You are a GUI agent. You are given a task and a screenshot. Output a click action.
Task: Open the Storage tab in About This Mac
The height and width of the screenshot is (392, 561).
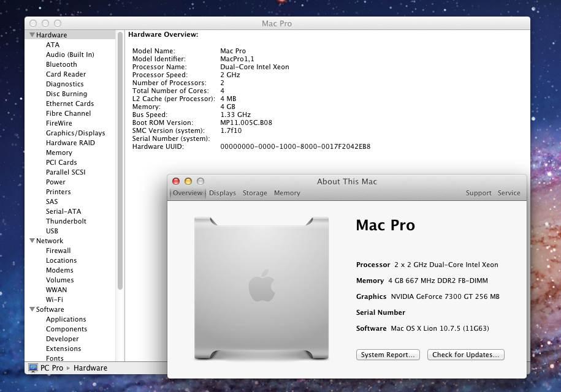pos(254,193)
